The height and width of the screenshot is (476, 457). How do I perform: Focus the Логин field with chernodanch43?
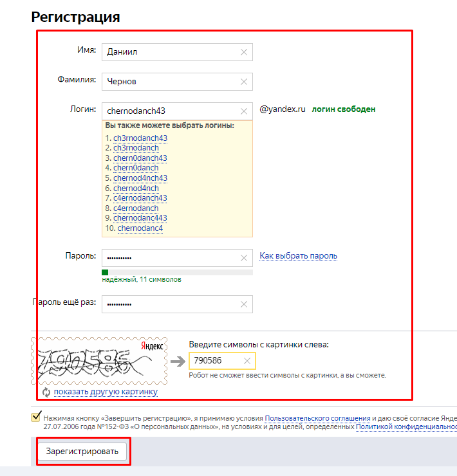pos(177,111)
